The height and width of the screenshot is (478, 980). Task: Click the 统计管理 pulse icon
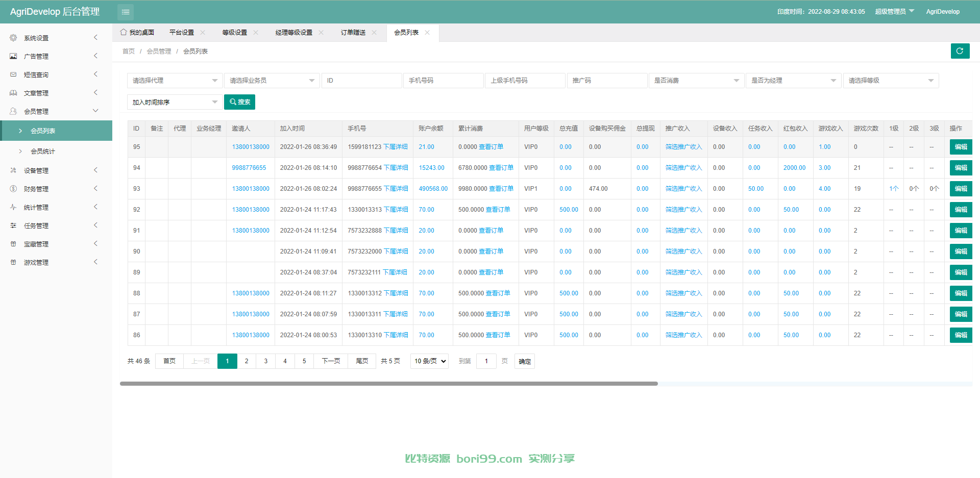click(13, 207)
